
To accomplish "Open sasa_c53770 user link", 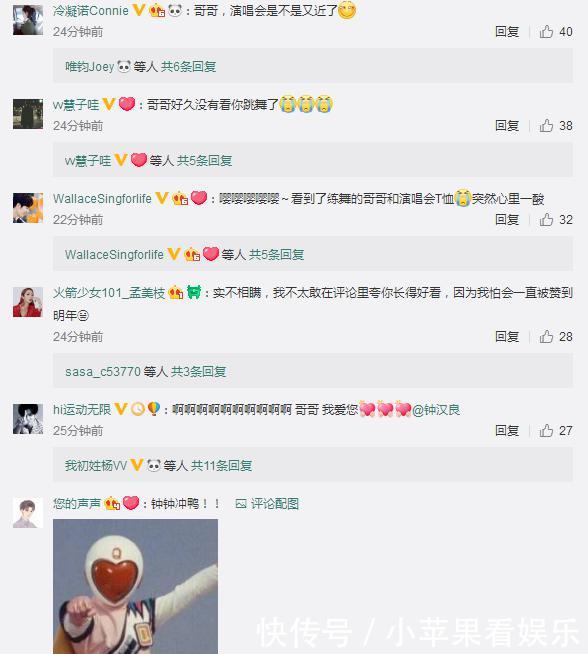I will [103, 372].
